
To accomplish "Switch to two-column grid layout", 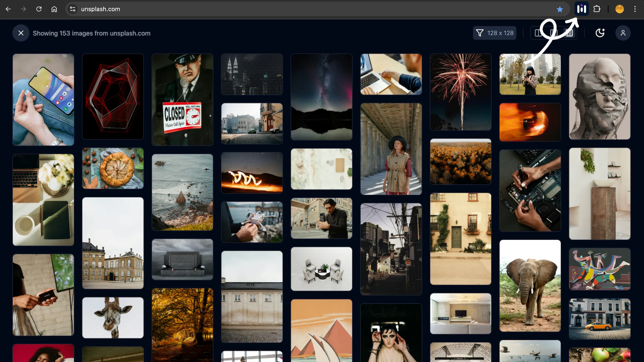I will 538,33.
